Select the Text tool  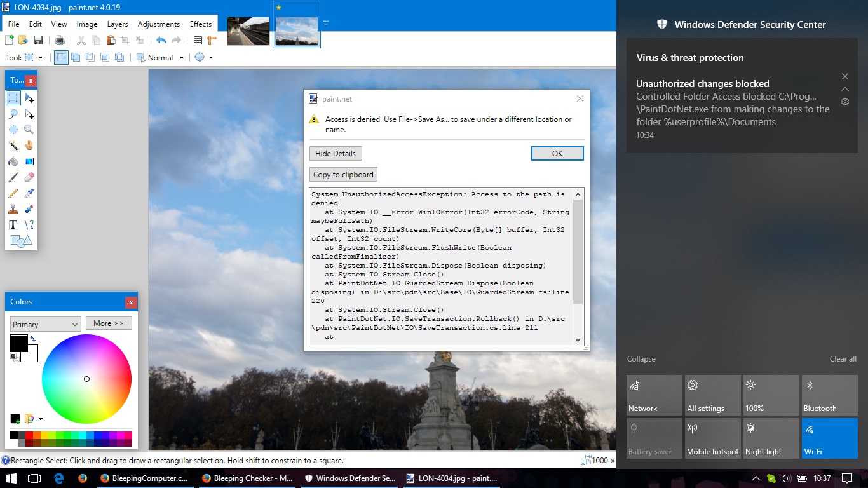(x=13, y=225)
